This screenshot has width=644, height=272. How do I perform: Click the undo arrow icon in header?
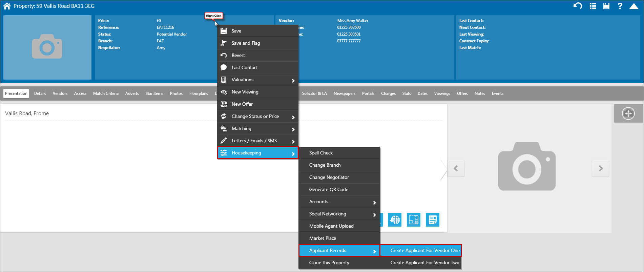click(578, 6)
